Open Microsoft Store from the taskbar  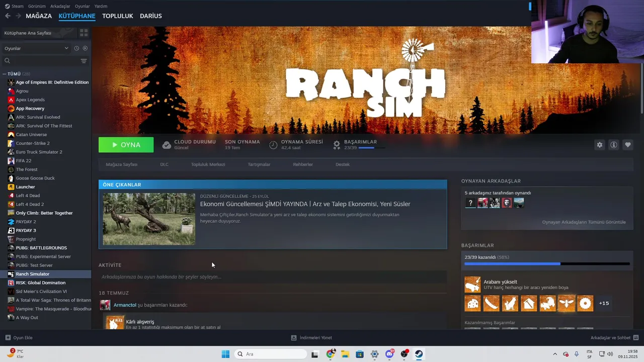[359, 354]
